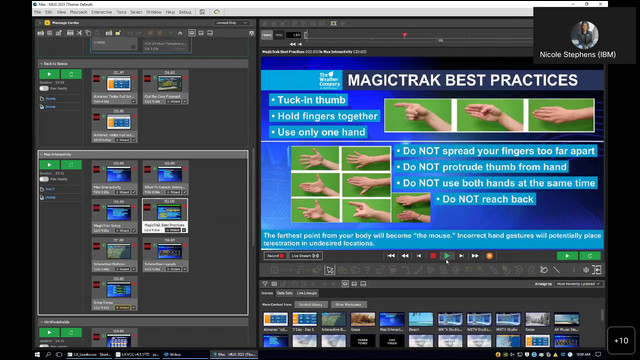Select the straight line drawing tool

pos(557,270)
